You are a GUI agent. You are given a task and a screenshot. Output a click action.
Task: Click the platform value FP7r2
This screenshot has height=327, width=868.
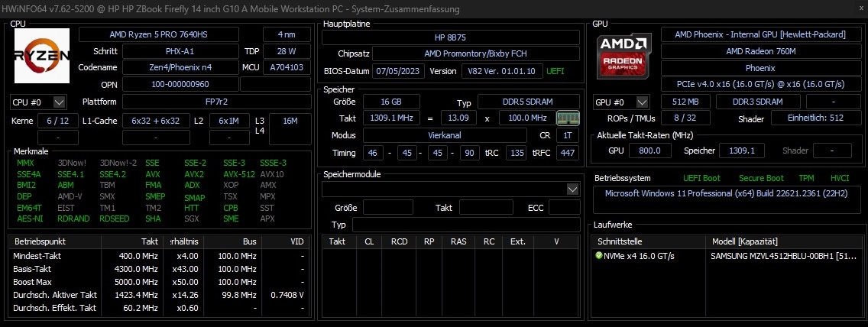(x=216, y=102)
